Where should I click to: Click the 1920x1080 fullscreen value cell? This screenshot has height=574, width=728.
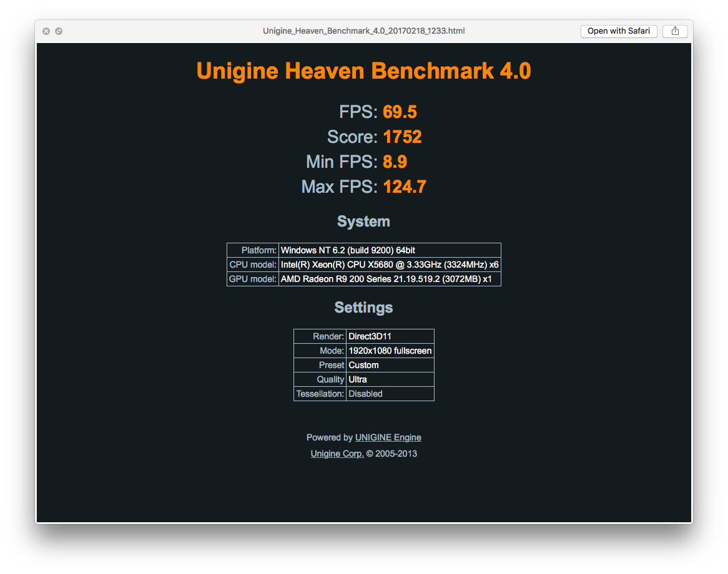[x=390, y=351]
